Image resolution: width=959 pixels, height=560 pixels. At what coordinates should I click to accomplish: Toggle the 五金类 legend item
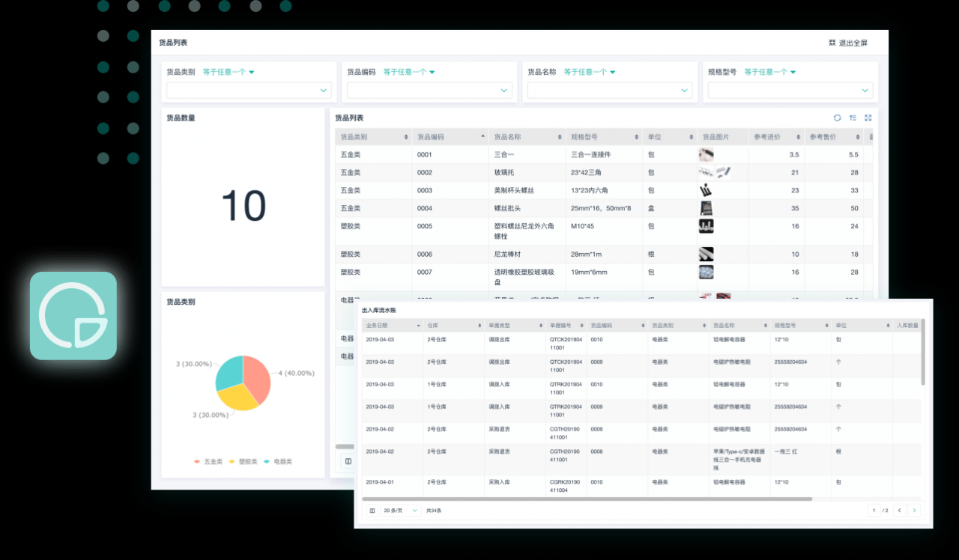click(x=208, y=461)
